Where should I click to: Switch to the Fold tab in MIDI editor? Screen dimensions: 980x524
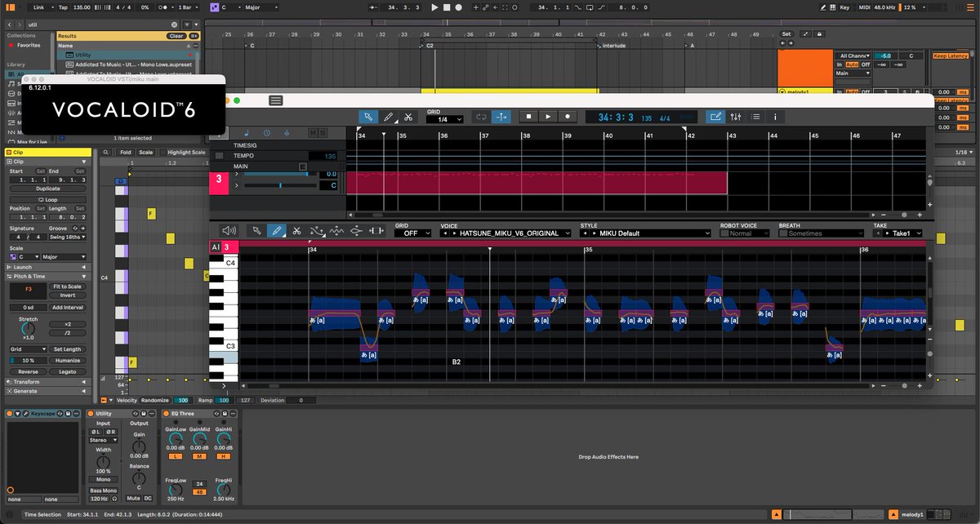[125, 152]
